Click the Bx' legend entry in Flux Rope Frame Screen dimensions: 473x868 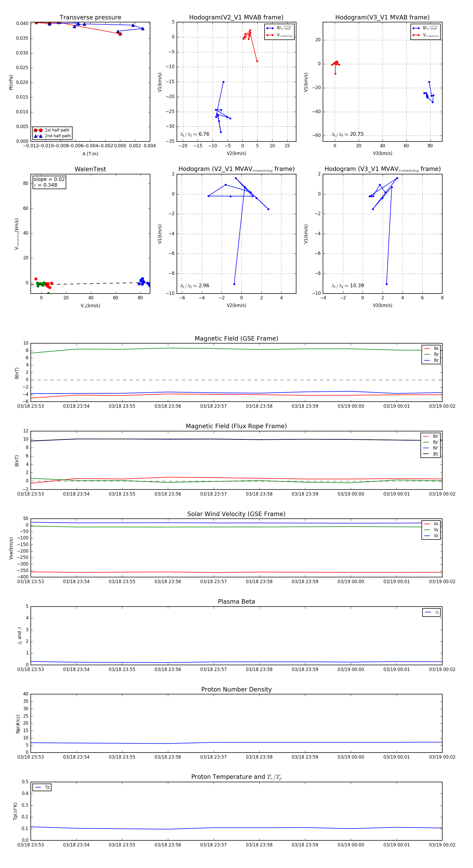coord(431,436)
